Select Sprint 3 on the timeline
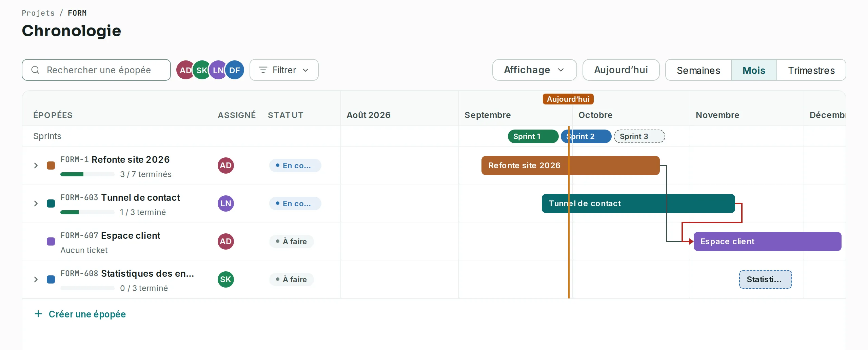 [639, 136]
